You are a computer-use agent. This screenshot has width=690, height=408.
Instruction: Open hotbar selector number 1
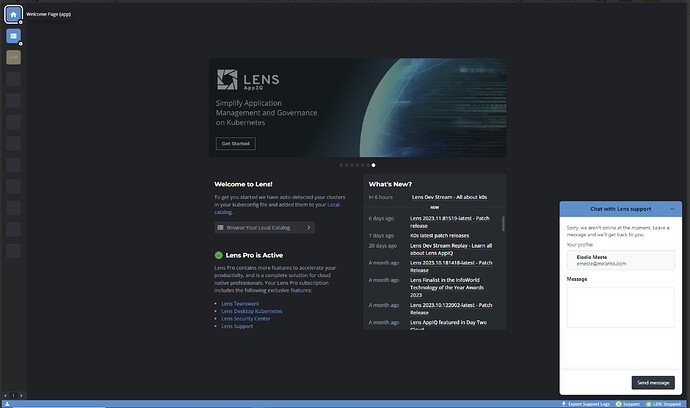pos(13,396)
